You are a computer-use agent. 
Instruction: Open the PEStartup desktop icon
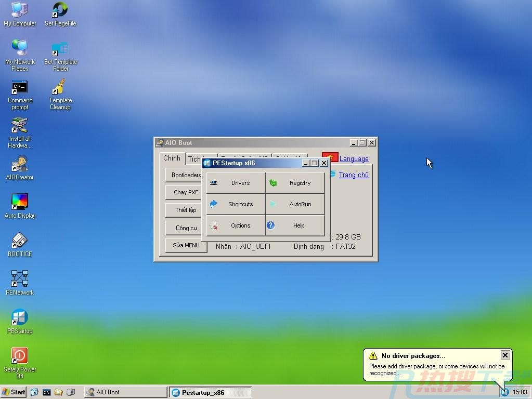pos(20,322)
